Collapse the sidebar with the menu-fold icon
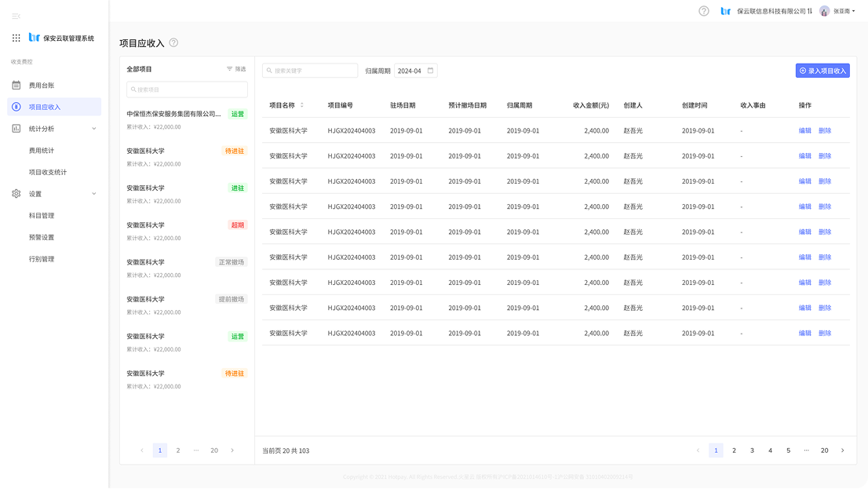 16,16
